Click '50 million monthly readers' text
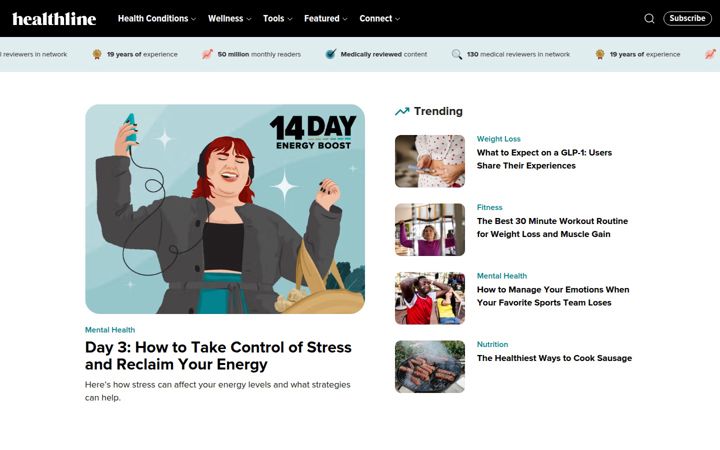Screen dimensions: 720x450 point(259,54)
